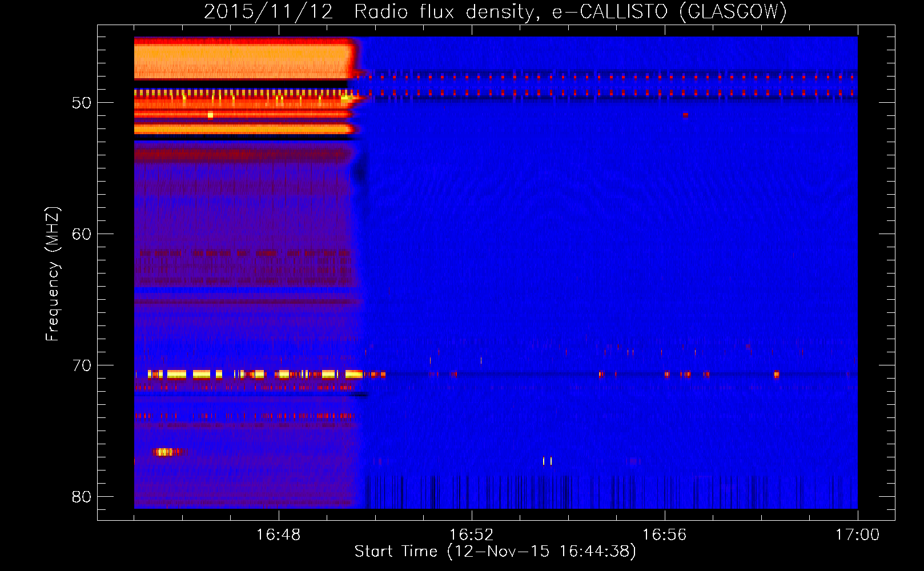The width and height of the screenshot is (924, 571).
Task: Select the 'e-CALLISTO (GLASGOW)' title text
Action: (x=669, y=12)
